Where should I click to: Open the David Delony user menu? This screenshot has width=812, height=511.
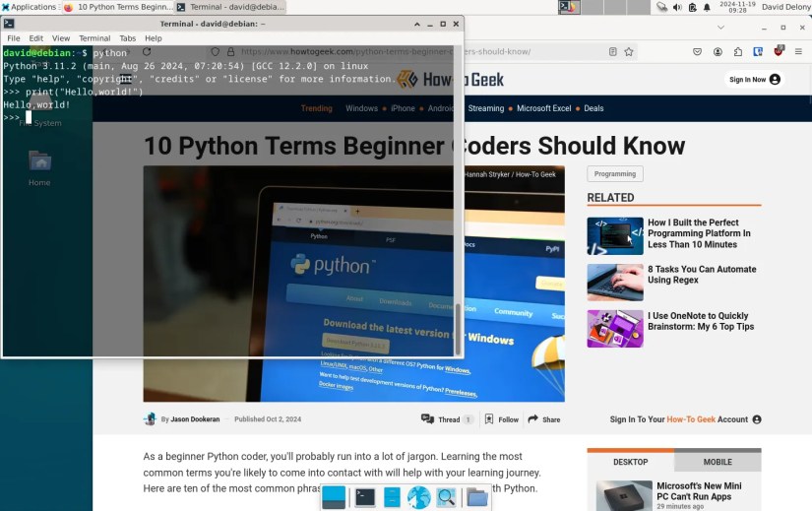coord(785,7)
